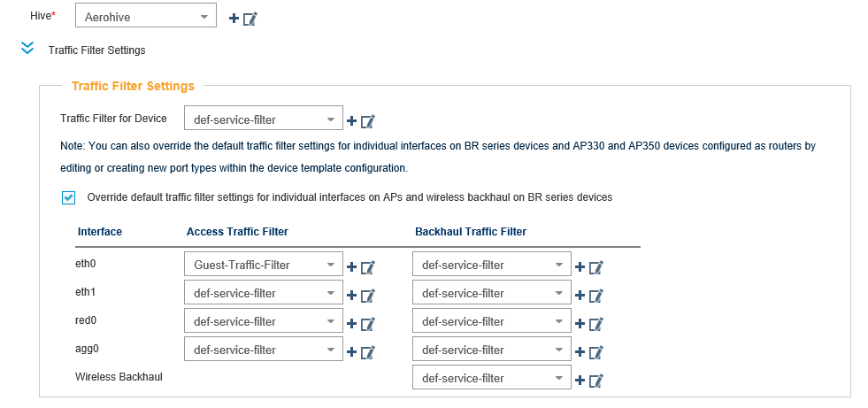Uncheck Override default traffic filter settings checkbox
The height and width of the screenshot is (408, 868).
click(69, 197)
